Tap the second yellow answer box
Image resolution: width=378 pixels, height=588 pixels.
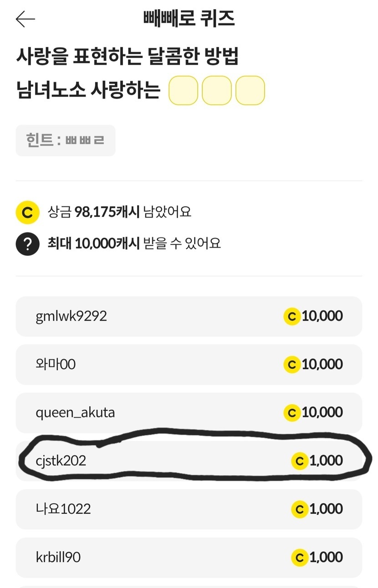click(x=217, y=91)
